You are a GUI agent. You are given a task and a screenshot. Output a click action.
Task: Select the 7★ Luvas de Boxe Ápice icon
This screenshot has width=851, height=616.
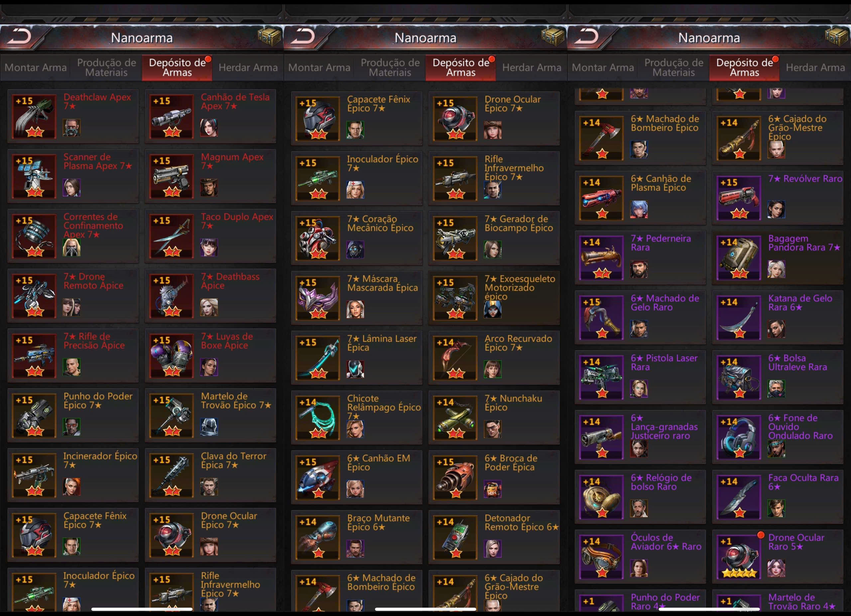point(172,356)
